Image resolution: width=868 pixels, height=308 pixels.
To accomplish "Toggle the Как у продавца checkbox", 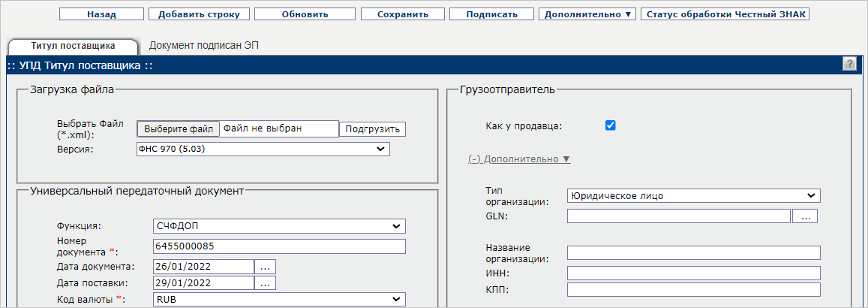I will click(610, 125).
